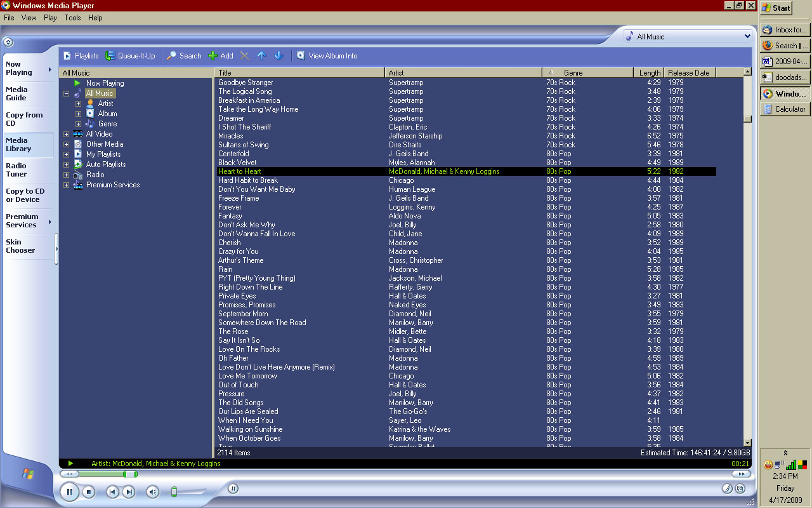Switch to the Inbox taskbar window

pos(784,30)
